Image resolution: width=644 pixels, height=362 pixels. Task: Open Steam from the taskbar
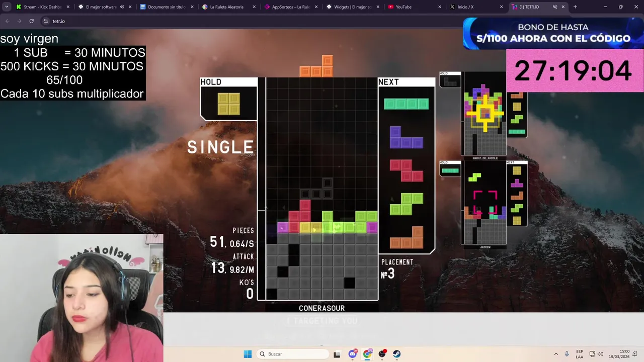[x=397, y=354]
